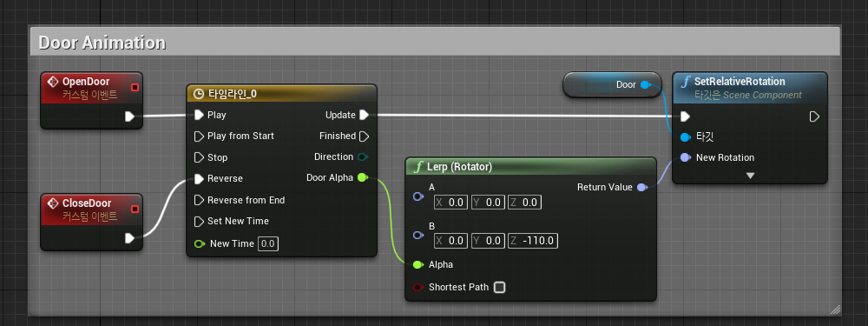868x326 pixels.
Task: Select the SetRelativeRotation node title
Action: [740, 82]
